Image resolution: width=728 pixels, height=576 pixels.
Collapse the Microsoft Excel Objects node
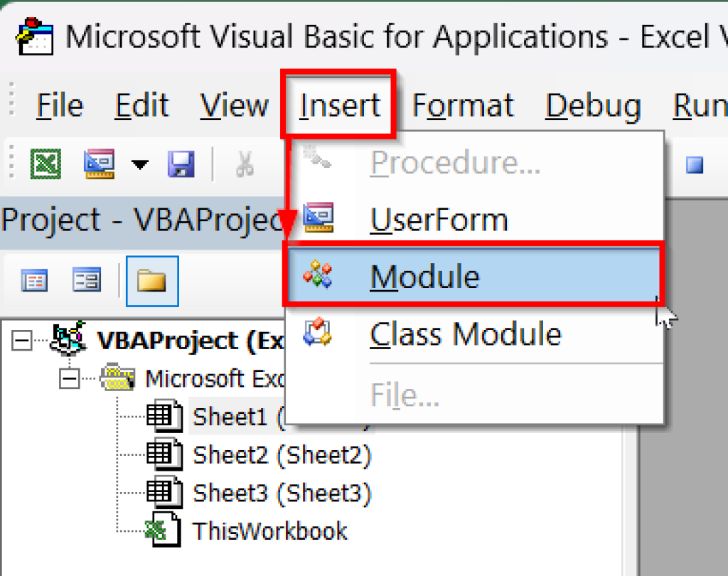point(68,378)
